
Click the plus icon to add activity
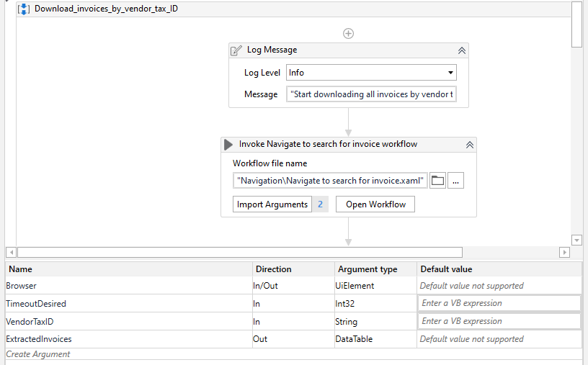(348, 33)
